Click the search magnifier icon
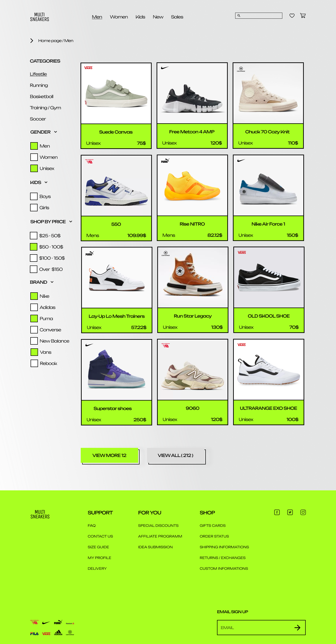The width and height of the screenshot is (336, 644). (x=239, y=16)
